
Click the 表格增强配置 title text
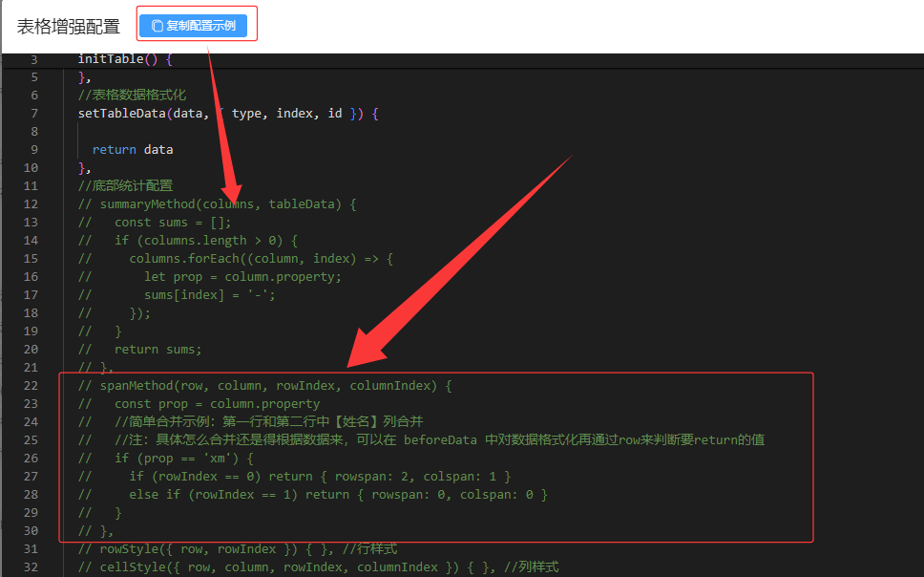69,27
